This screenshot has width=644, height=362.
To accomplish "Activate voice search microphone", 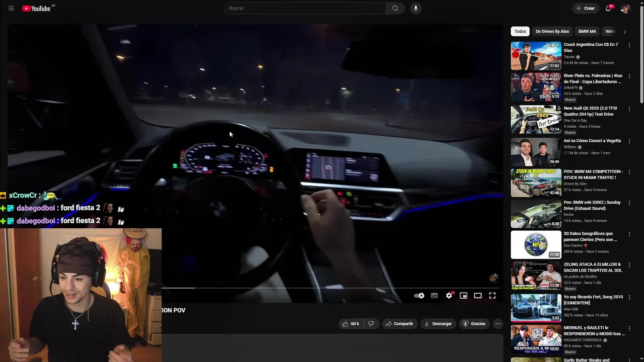I will coord(416,8).
